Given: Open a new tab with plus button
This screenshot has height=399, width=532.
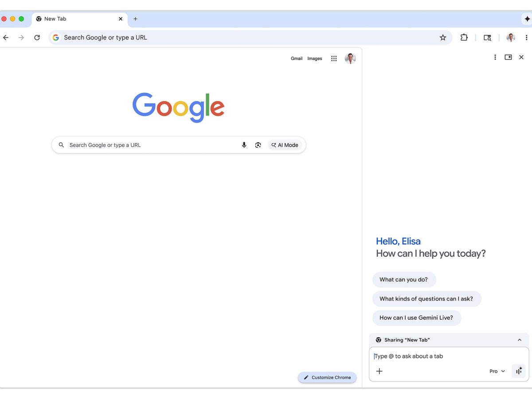Looking at the screenshot, I should pyautogui.click(x=136, y=19).
